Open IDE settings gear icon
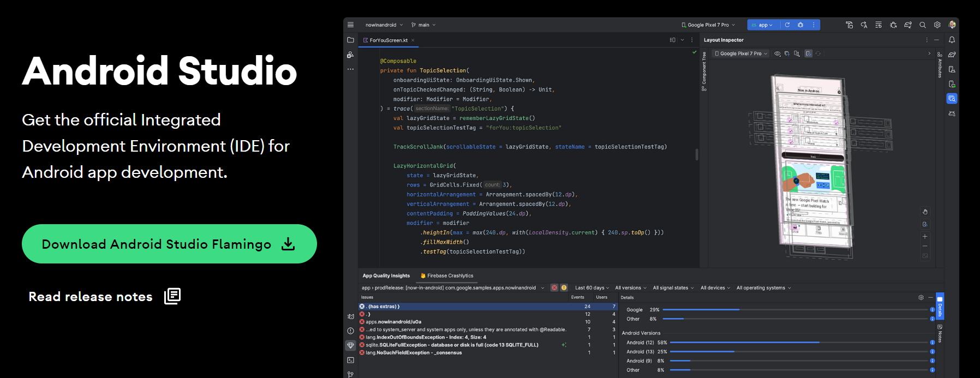The height and width of the screenshot is (378, 980). [x=937, y=25]
